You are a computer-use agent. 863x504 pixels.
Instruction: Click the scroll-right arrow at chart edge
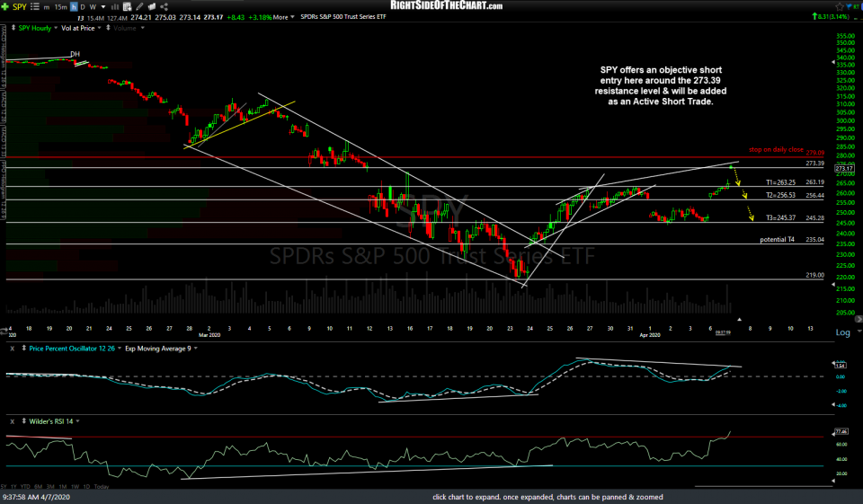[859, 319]
